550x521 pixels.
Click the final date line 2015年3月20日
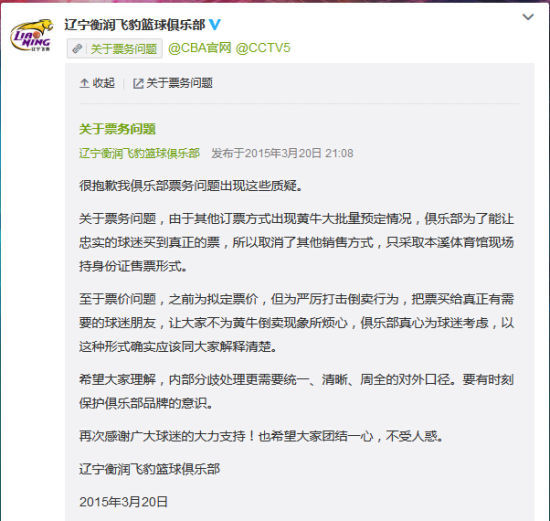click(x=123, y=502)
